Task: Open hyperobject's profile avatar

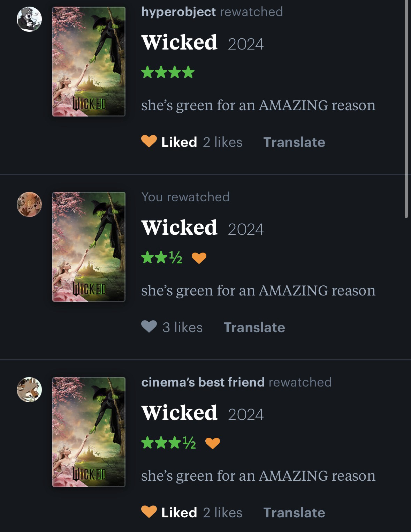Action: pos(29,19)
